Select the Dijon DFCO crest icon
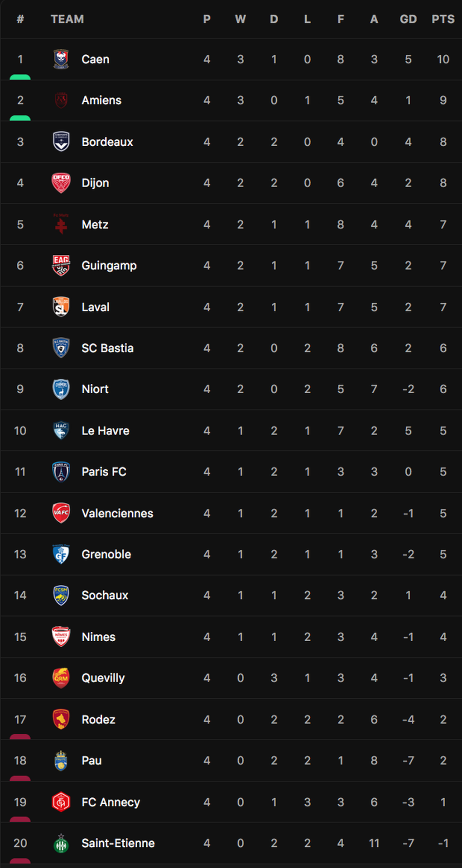The width and height of the screenshot is (462, 868). 61,183
